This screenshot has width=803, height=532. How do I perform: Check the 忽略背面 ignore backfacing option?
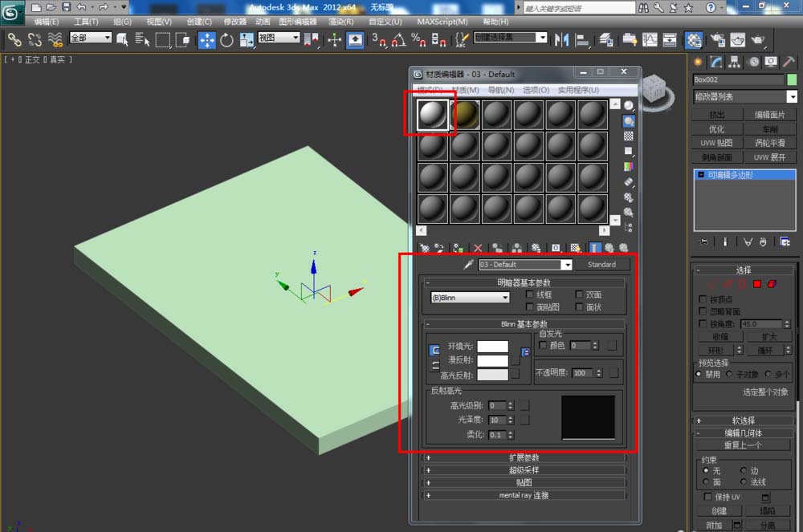point(703,311)
